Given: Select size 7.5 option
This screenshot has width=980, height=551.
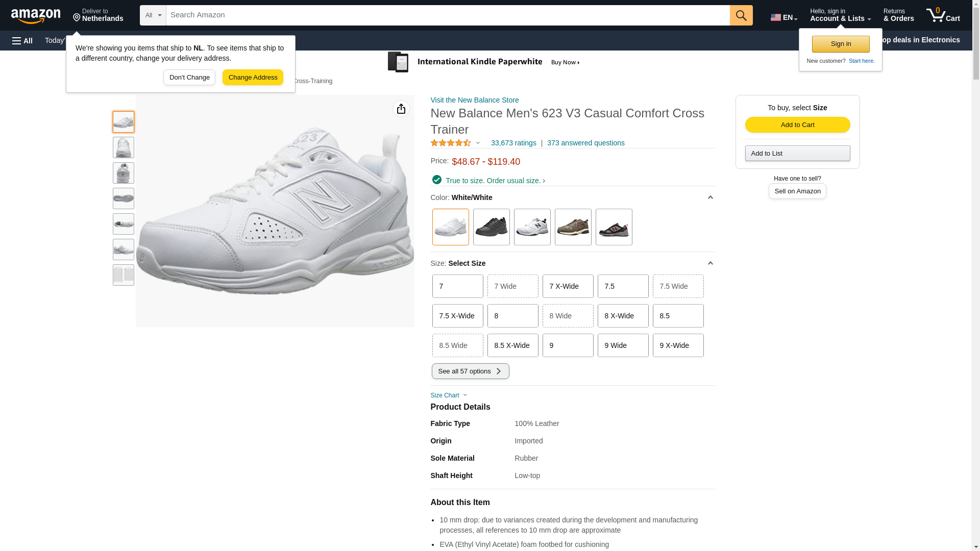Looking at the screenshot, I should tap(623, 286).
